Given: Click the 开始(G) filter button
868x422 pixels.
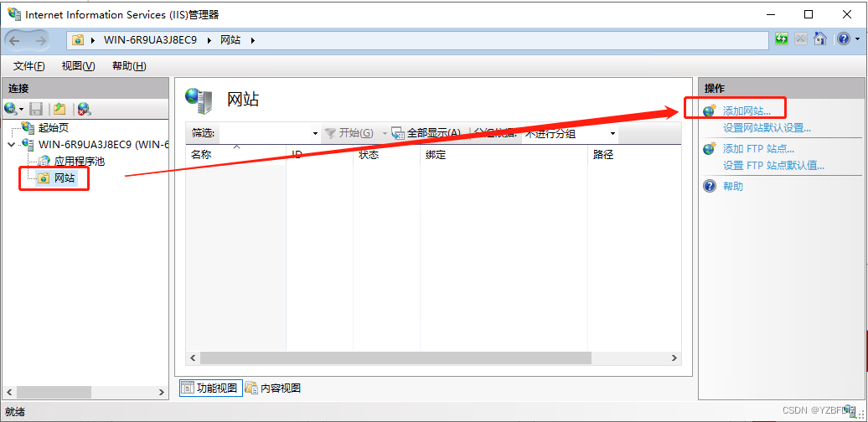Looking at the screenshot, I should pos(349,133).
